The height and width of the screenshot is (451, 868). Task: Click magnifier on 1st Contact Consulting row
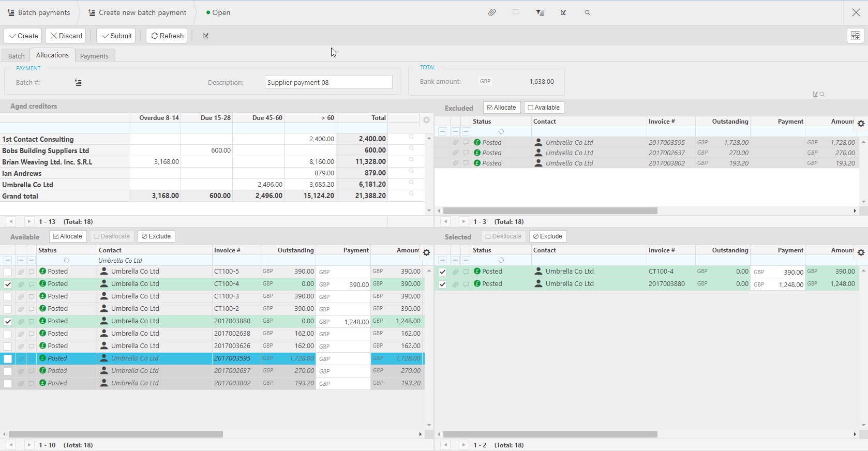click(411, 137)
